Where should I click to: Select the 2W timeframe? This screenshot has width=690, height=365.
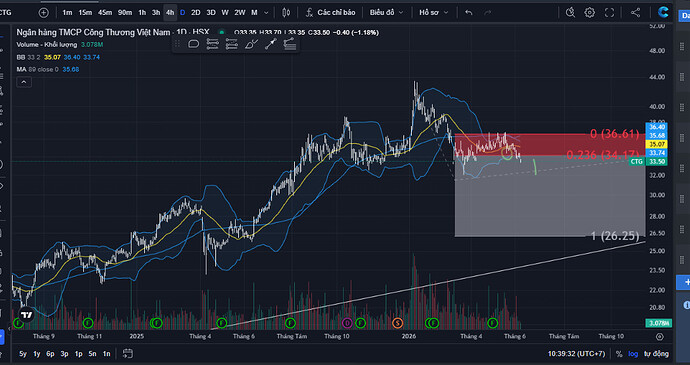240,12
